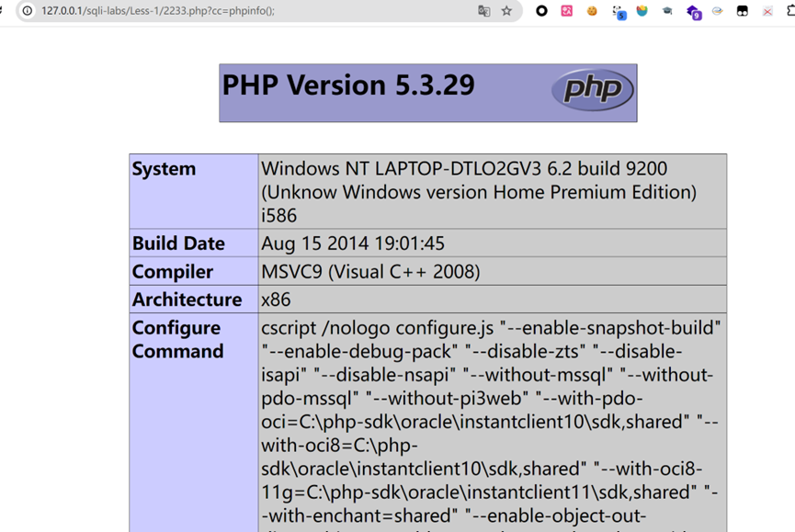Click the address bar URL text
This screenshot has width=795, height=532.
[158, 11]
